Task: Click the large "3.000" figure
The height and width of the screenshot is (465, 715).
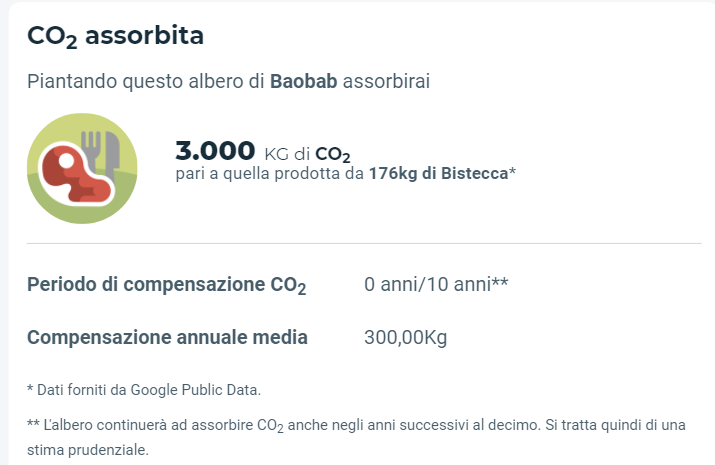Action: click(215, 151)
